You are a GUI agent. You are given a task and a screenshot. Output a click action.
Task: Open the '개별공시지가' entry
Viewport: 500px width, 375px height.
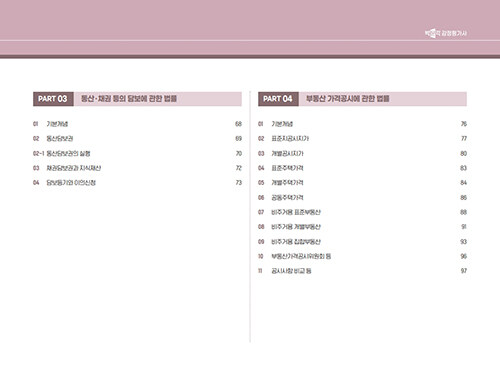pyautogui.click(x=287, y=154)
